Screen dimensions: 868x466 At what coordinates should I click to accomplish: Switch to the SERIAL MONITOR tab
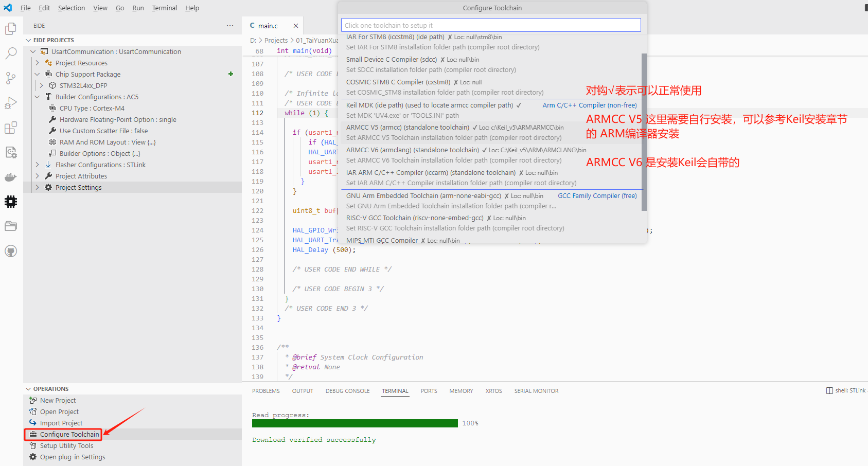pyautogui.click(x=536, y=391)
